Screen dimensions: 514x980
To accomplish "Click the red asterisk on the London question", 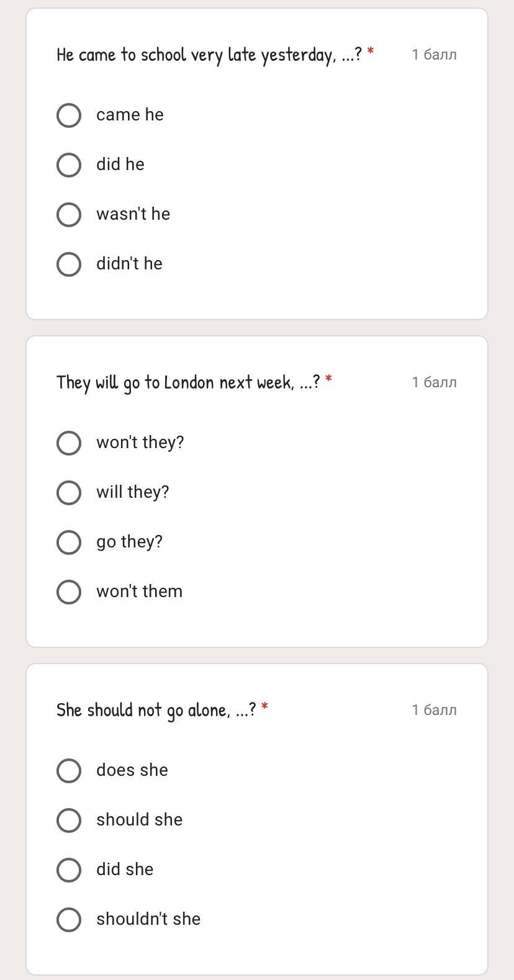I will (x=328, y=378).
